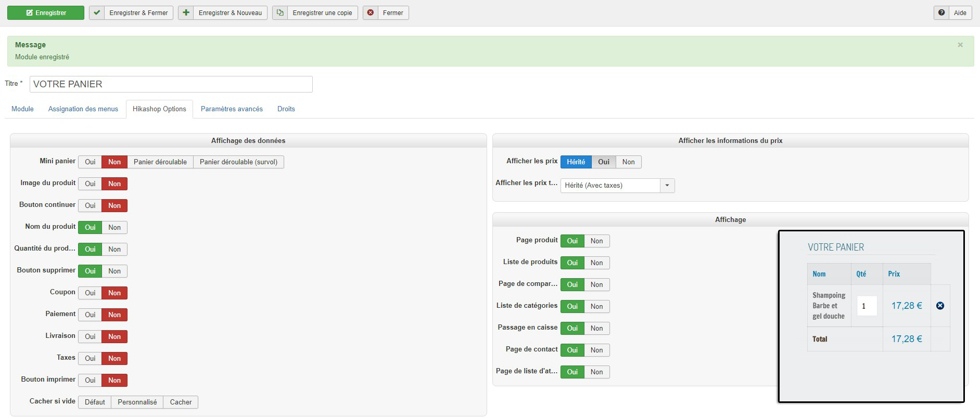Click the plus icon of Enregistrer & Nouveau
980x418 pixels.
186,13
